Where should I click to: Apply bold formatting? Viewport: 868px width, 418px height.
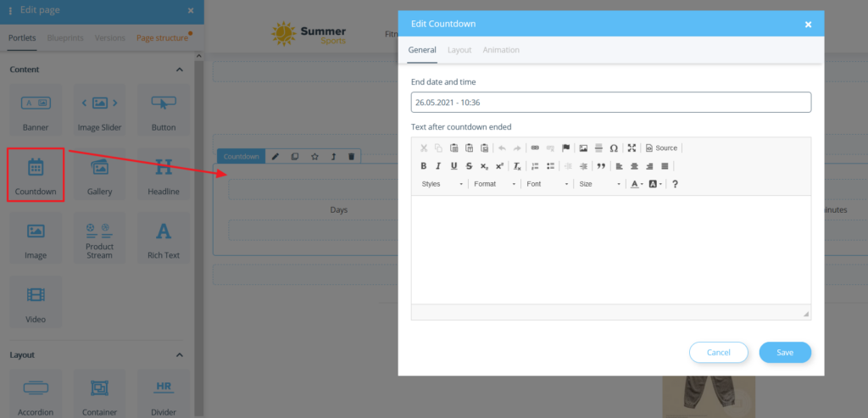tap(424, 165)
